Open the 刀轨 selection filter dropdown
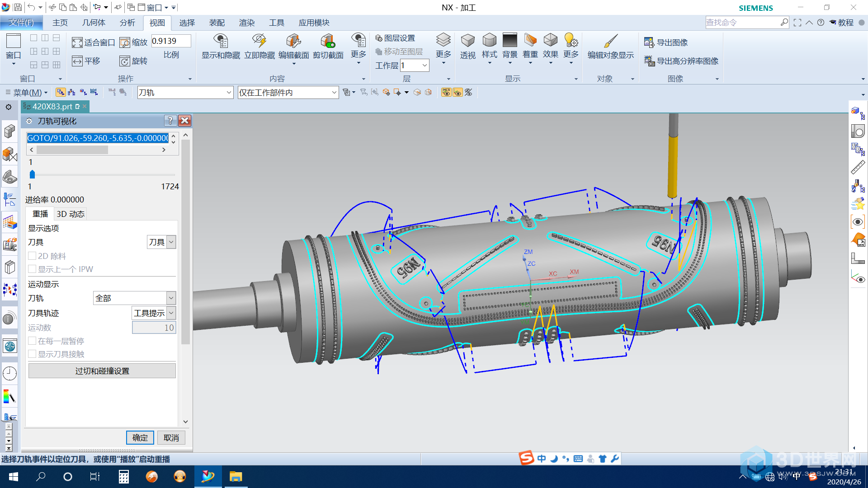The image size is (868, 488). (x=185, y=93)
